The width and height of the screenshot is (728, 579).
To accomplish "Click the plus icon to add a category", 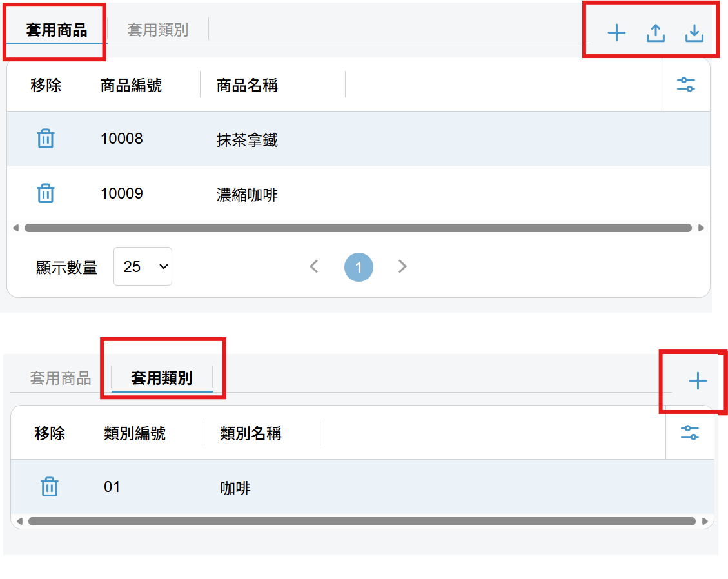I will pos(697,381).
